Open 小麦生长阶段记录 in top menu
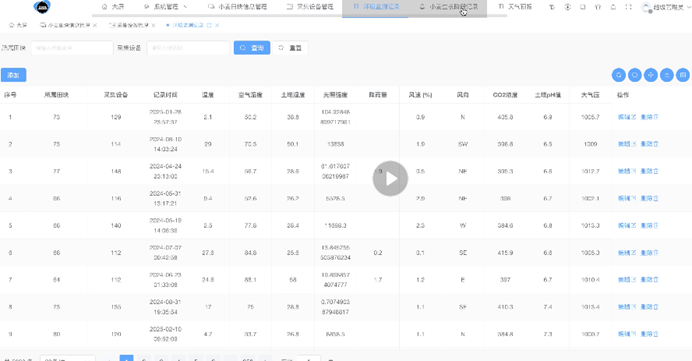The width and height of the screenshot is (692, 361). click(x=448, y=7)
